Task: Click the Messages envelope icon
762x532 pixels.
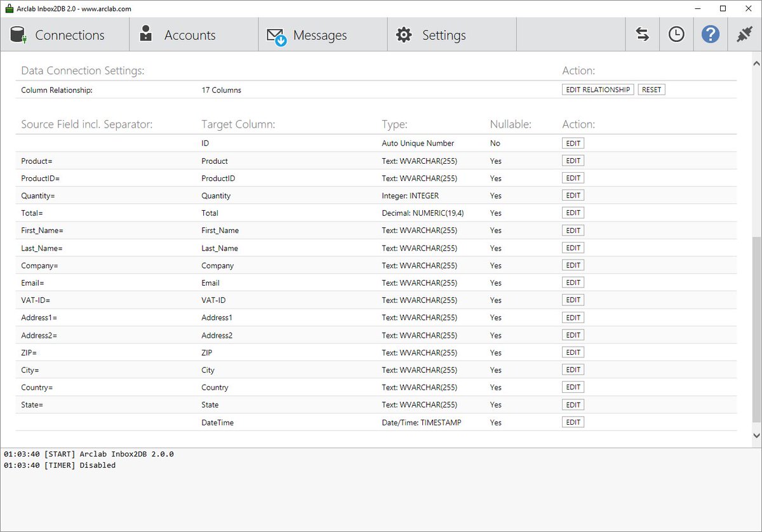Action: pyautogui.click(x=276, y=35)
